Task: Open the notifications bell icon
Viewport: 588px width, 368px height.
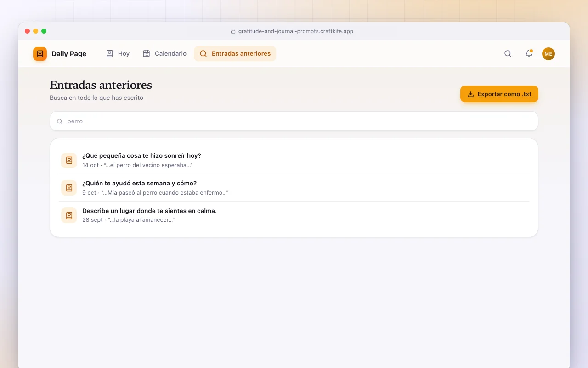Action: 529,54
